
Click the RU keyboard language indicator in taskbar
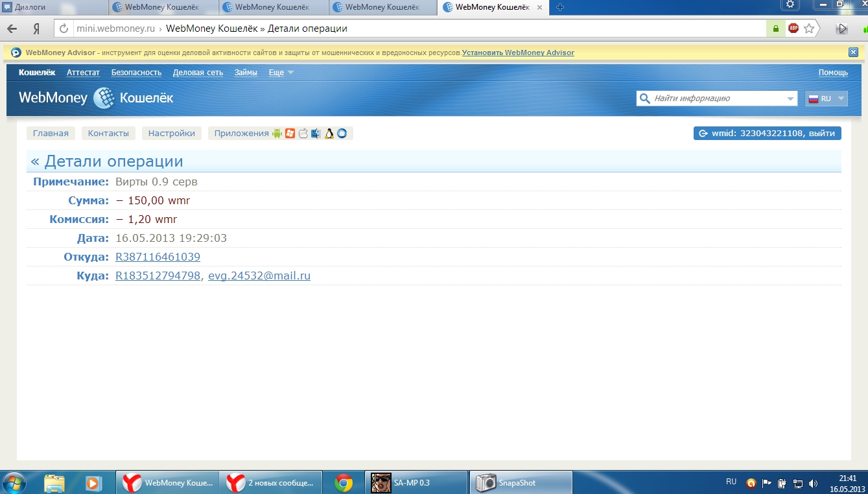pos(731,482)
